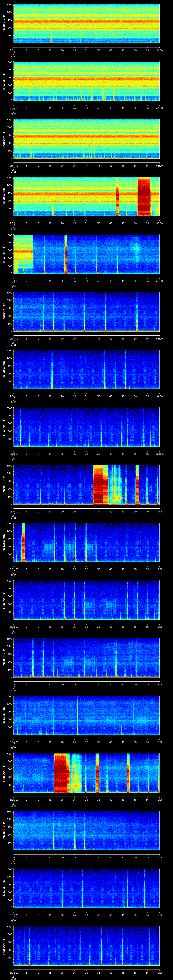Click the '2500' tick on the 2:53:00 plot
The image size is (173, 980).
(9, 62)
